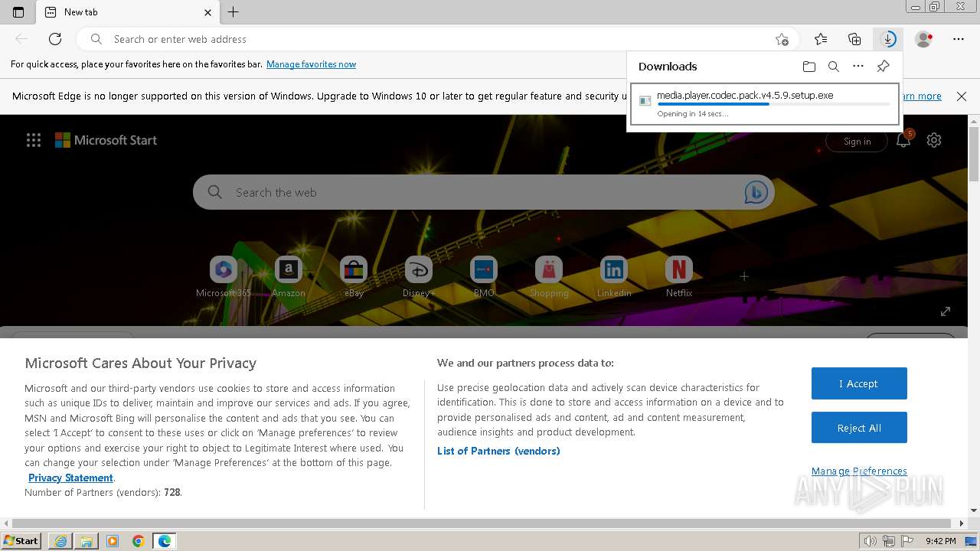Open the Collections icon
Screen dimensions: 980x551
[x=854, y=39]
